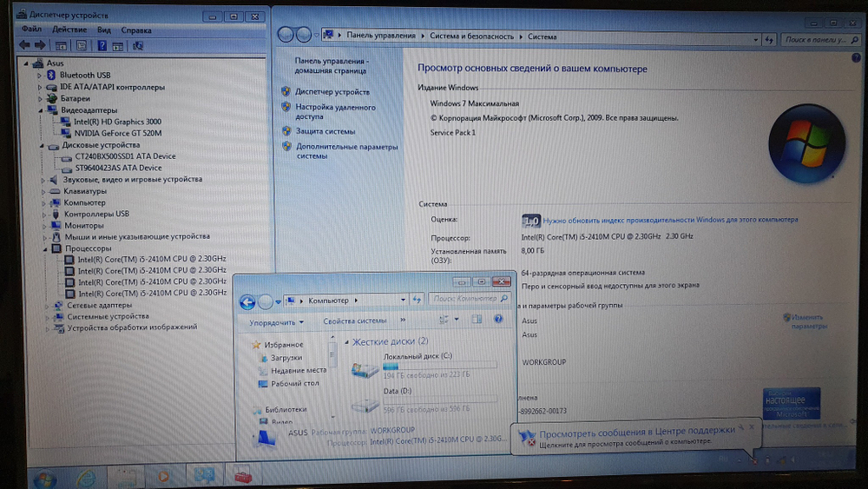Select Контроллеры USB category
The width and height of the screenshot is (868, 489).
[96, 214]
